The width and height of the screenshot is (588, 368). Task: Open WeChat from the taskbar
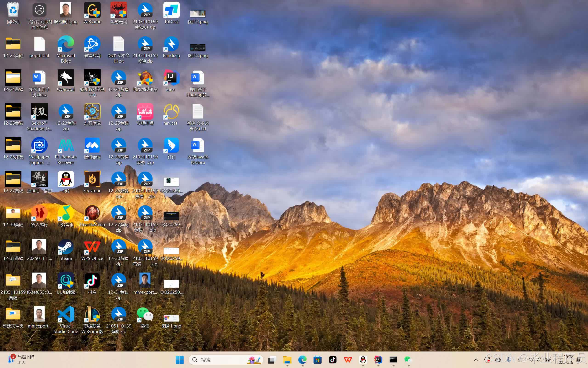click(x=408, y=360)
